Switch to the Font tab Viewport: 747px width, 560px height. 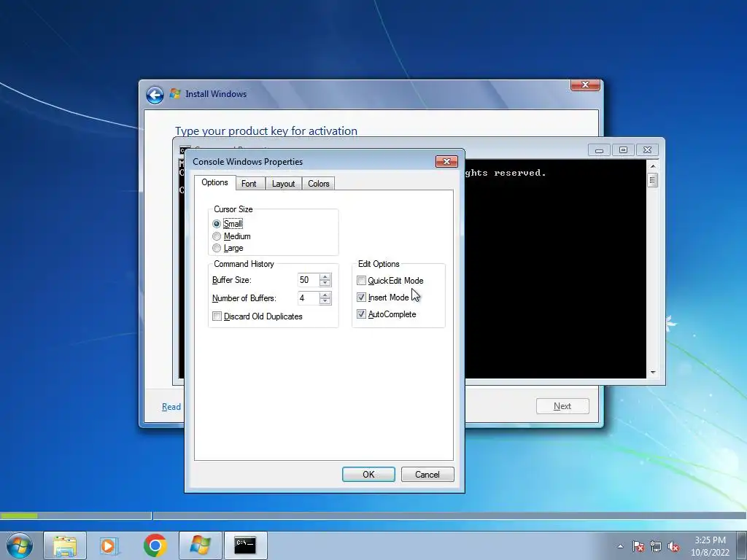pos(249,184)
